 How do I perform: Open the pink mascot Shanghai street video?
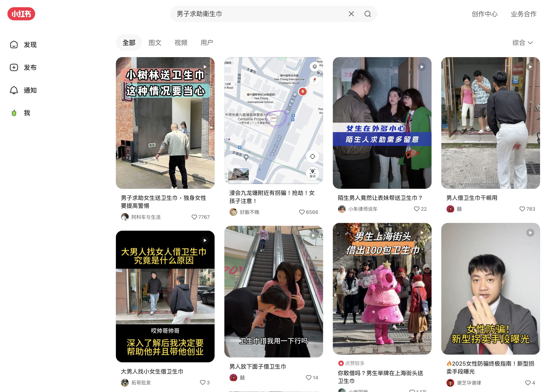(x=382, y=288)
